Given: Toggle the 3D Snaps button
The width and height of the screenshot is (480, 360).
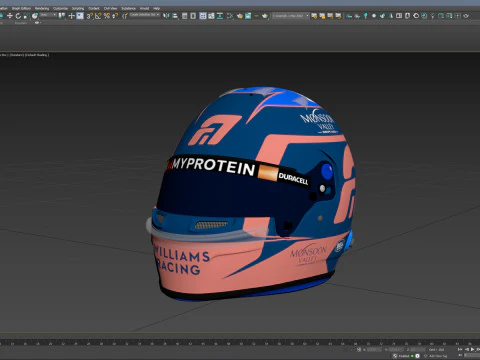Looking at the screenshot, I should 89,16.
